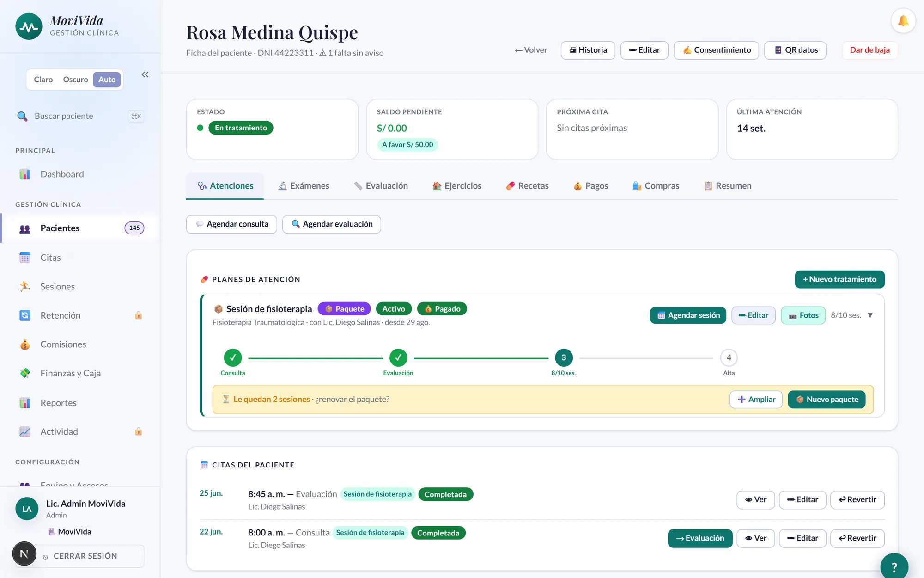Open Fotos for the fisioterapia plan

coord(803,315)
